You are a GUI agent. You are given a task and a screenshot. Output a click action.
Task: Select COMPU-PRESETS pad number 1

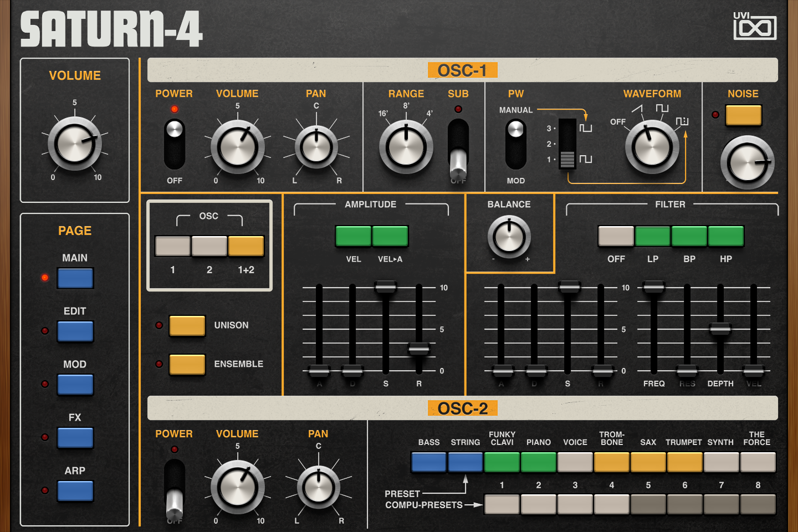click(502, 504)
